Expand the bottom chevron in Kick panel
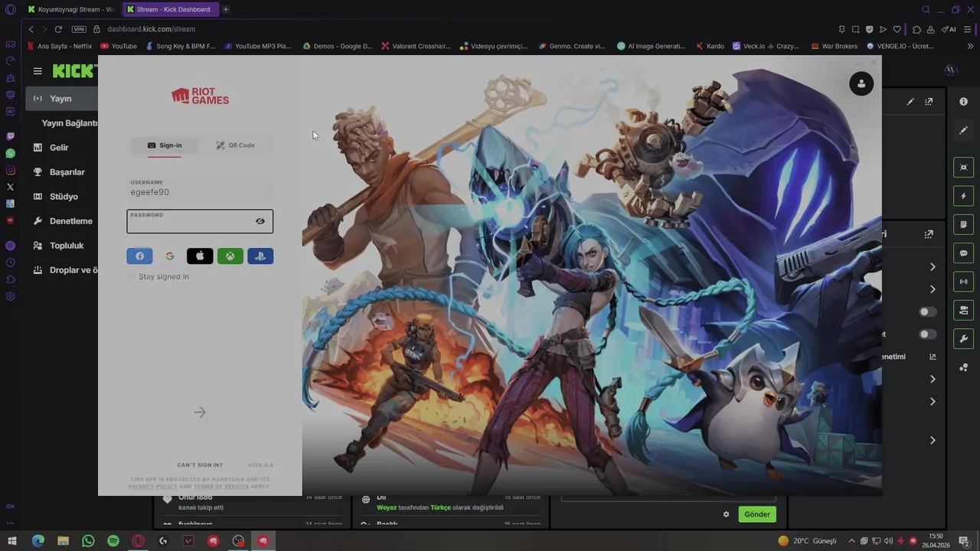The image size is (980, 551). click(933, 441)
